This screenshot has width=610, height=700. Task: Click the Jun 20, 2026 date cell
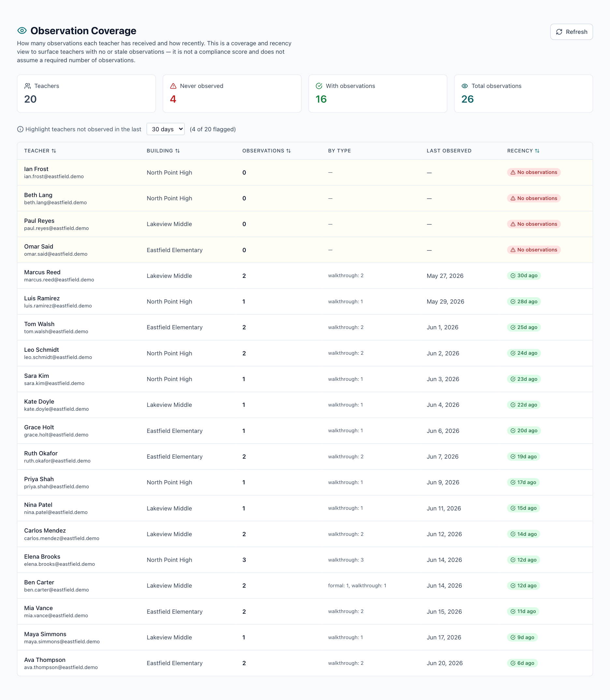(444, 663)
